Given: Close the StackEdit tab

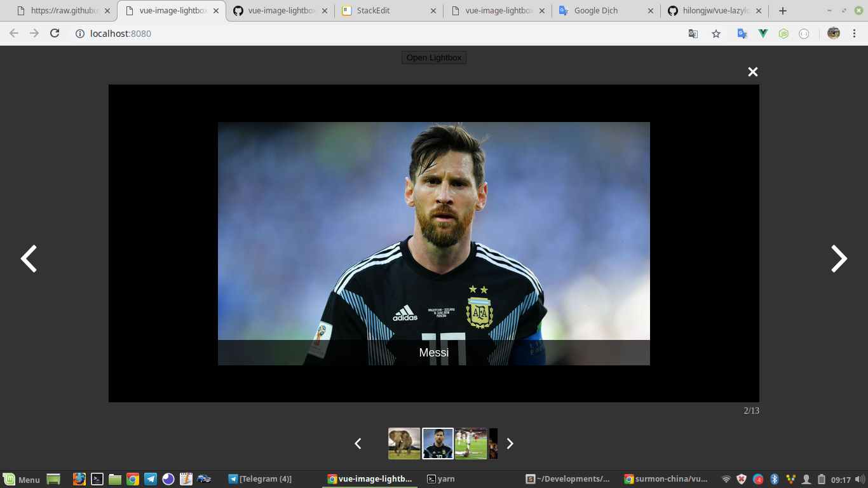Looking at the screenshot, I should pyautogui.click(x=433, y=11).
